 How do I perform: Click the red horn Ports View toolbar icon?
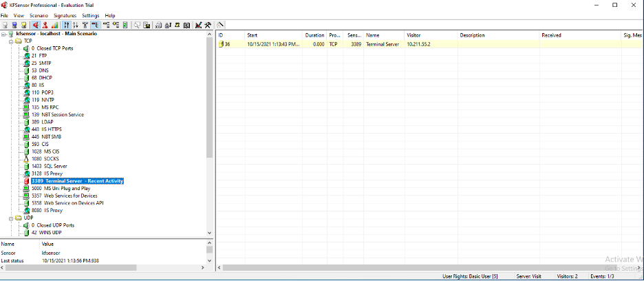click(36, 25)
